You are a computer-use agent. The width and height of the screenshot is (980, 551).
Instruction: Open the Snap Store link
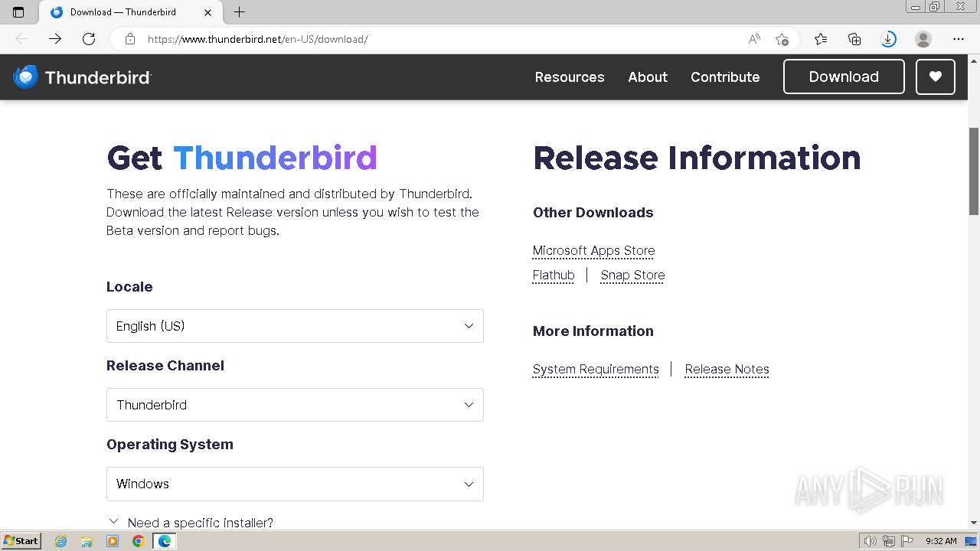[632, 275]
